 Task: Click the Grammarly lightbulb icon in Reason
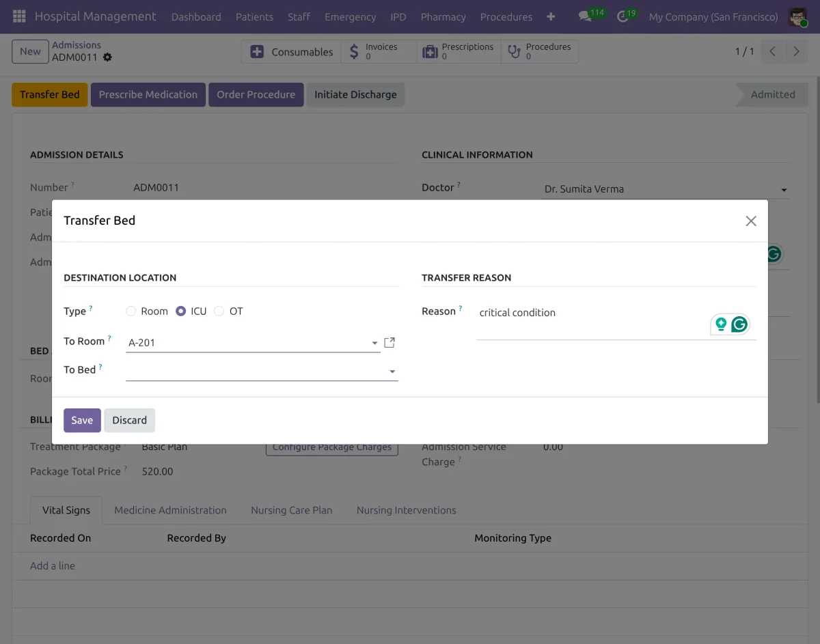coord(721,324)
